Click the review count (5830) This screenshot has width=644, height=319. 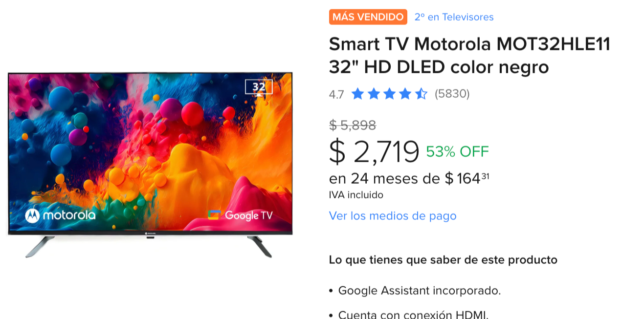[x=452, y=94]
